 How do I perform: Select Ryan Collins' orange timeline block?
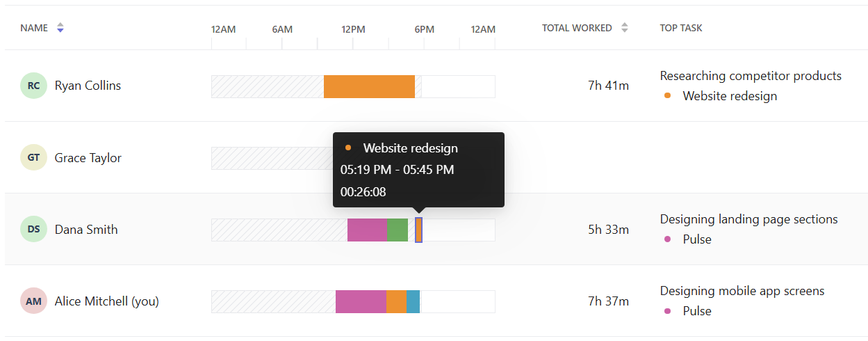click(369, 86)
